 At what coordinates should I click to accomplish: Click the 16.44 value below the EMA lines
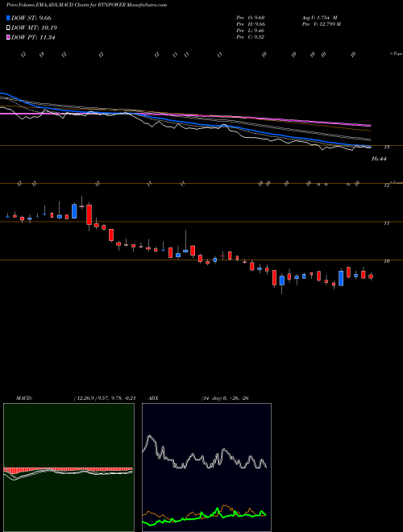click(x=379, y=159)
